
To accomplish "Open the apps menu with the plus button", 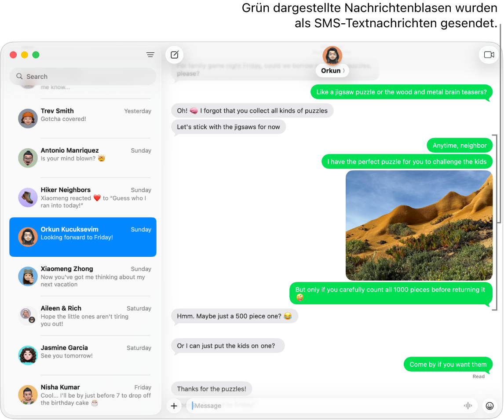I will pyautogui.click(x=174, y=406).
